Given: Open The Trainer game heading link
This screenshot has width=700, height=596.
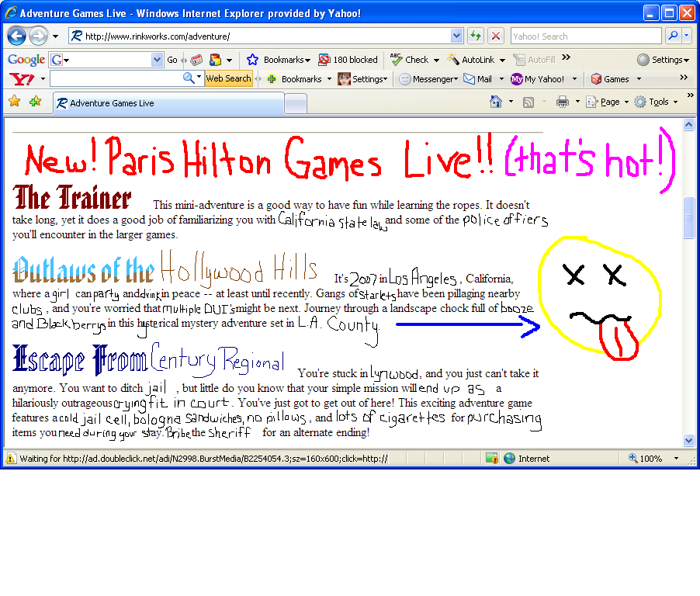Looking at the screenshot, I should tap(72, 197).
